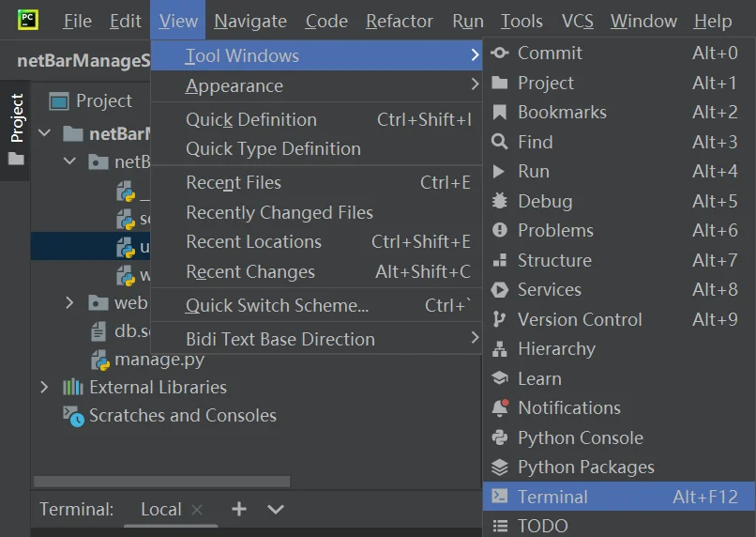756x537 pixels.
Task: Click the Python Console snake icon
Action: [x=500, y=437]
